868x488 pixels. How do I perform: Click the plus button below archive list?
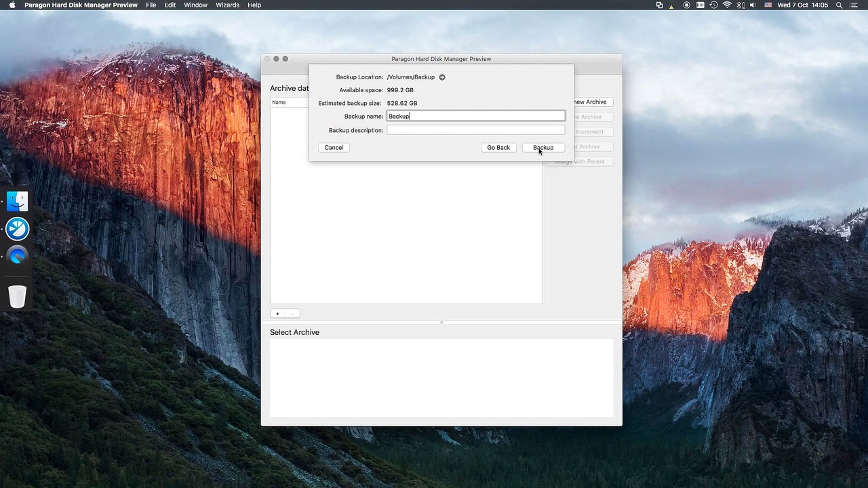(x=277, y=314)
